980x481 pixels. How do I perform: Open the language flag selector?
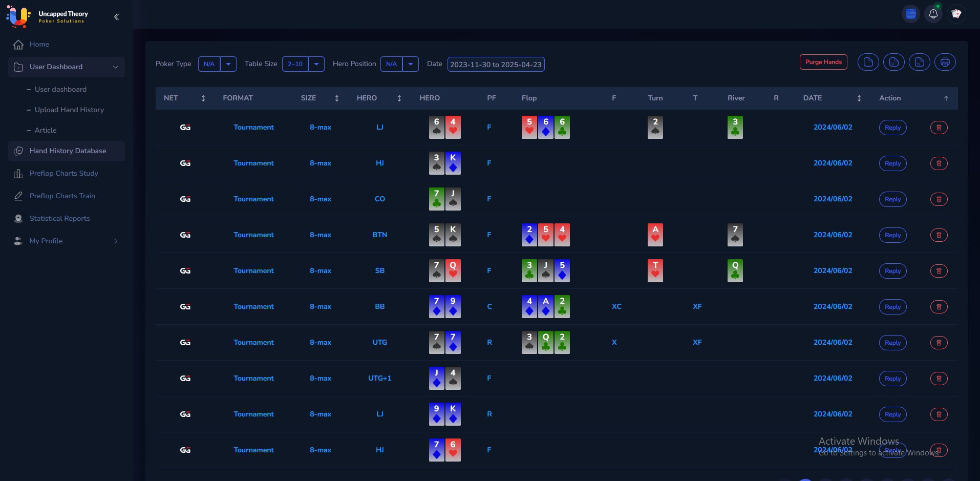[910, 14]
